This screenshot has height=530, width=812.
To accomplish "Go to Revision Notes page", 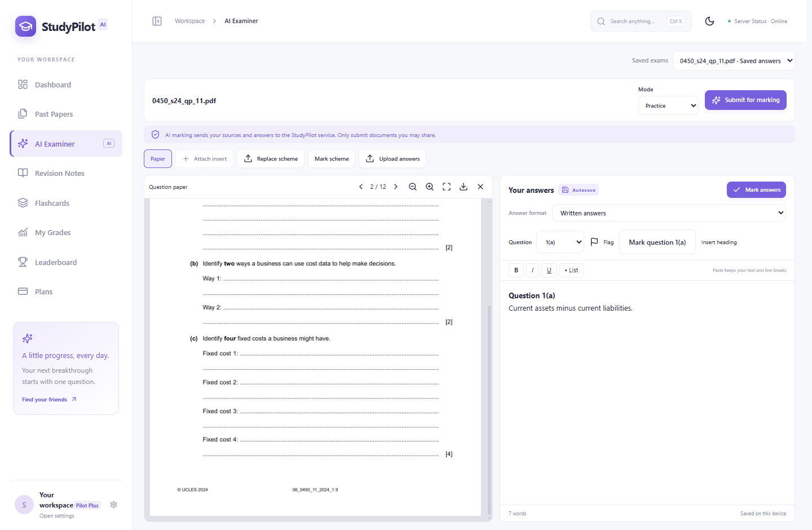I will click(66, 173).
